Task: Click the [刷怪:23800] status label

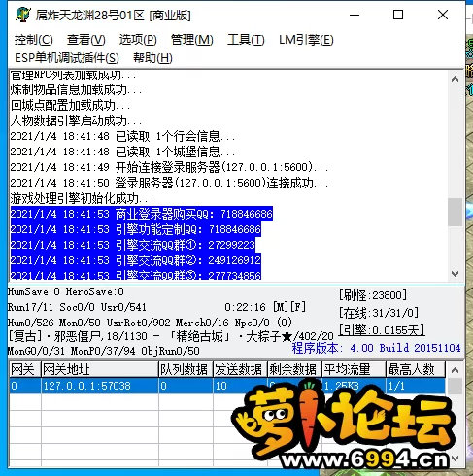Action: coord(373,295)
